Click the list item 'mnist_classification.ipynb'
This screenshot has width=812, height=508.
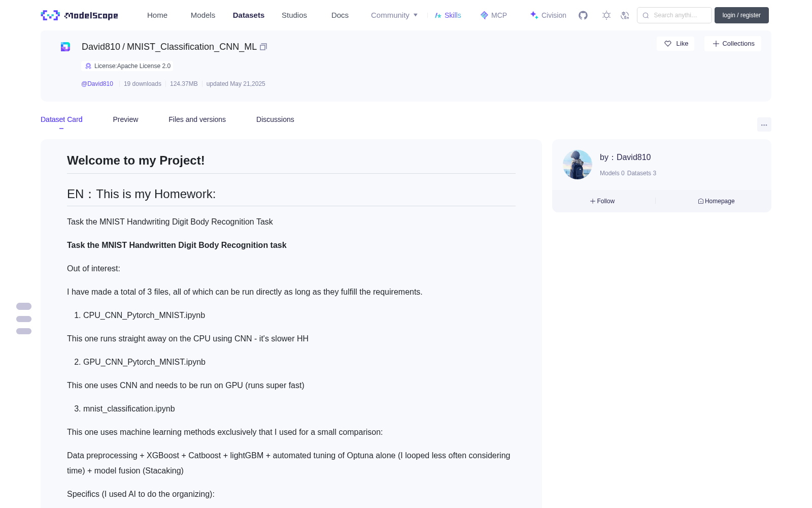[x=129, y=409]
